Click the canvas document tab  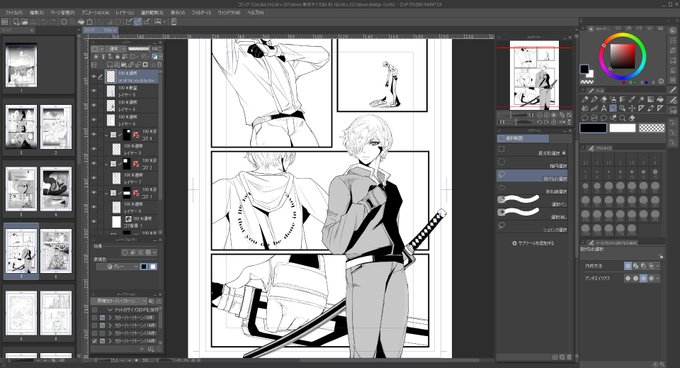(100, 30)
